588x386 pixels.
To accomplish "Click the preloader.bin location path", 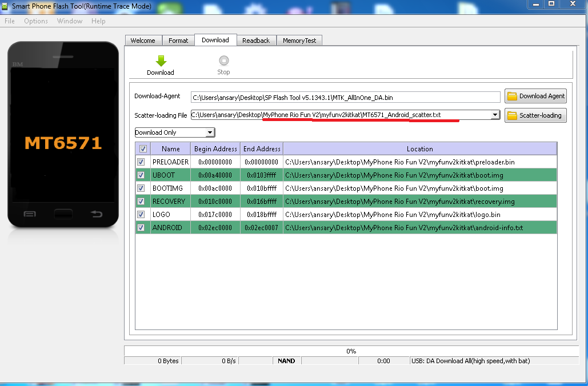I will point(400,162).
